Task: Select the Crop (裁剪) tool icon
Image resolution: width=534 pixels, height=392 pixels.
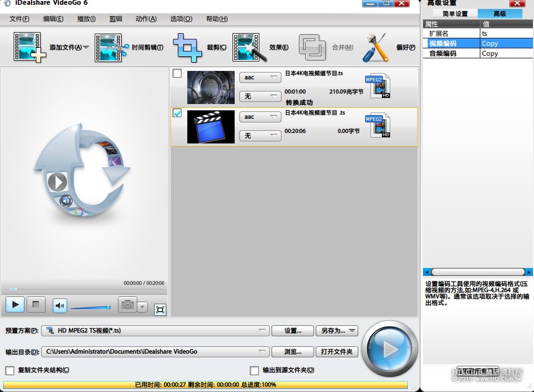Action: 187,47
